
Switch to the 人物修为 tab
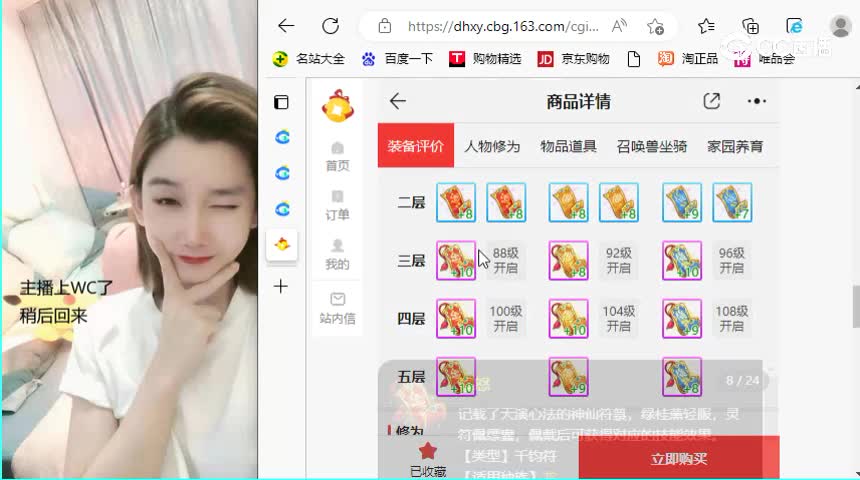[492, 146]
